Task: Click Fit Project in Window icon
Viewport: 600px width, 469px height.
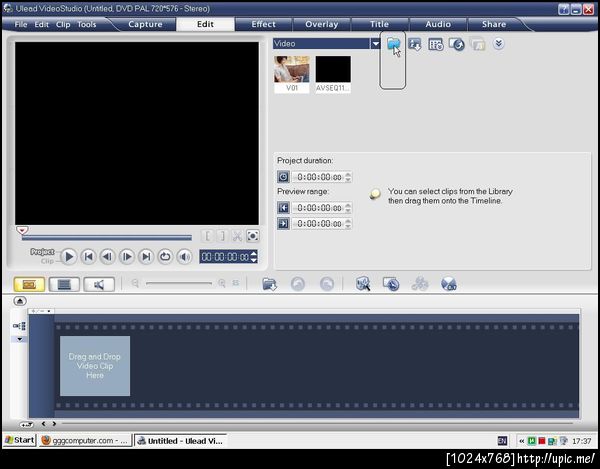Action: tap(236, 283)
